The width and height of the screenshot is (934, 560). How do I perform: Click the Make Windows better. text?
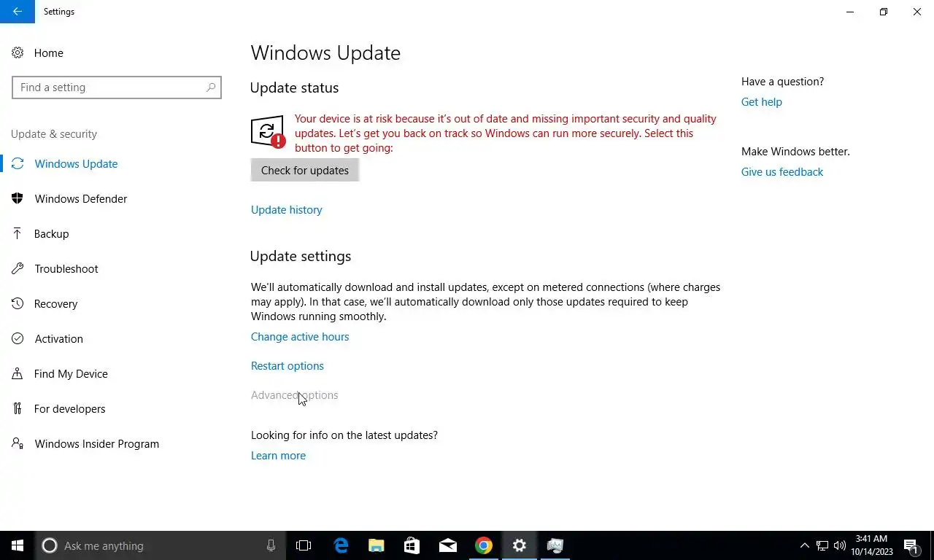pos(795,152)
